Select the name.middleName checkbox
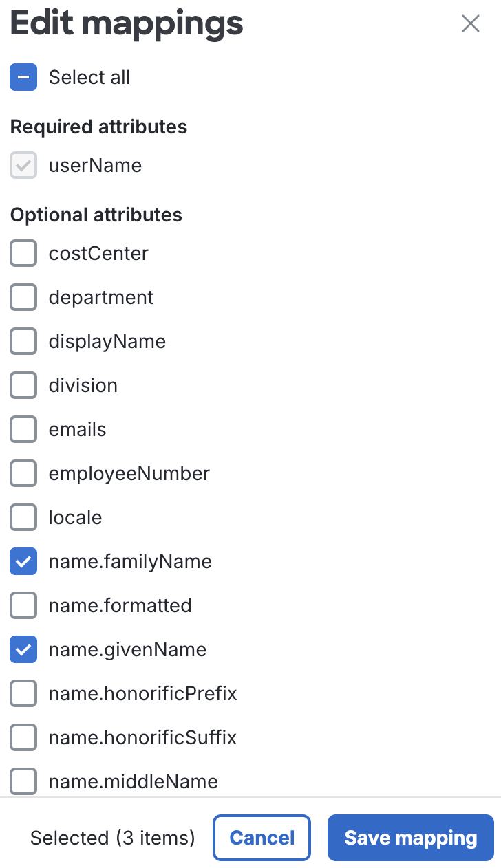 pyautogui.click(x=23, y=782)
